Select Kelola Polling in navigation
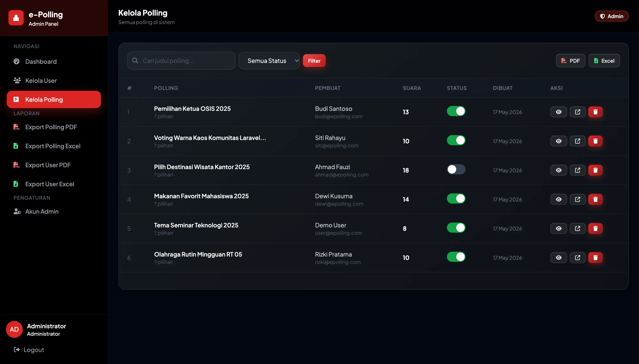Viewport: 639px width, 364px height. tap(54, 99)
